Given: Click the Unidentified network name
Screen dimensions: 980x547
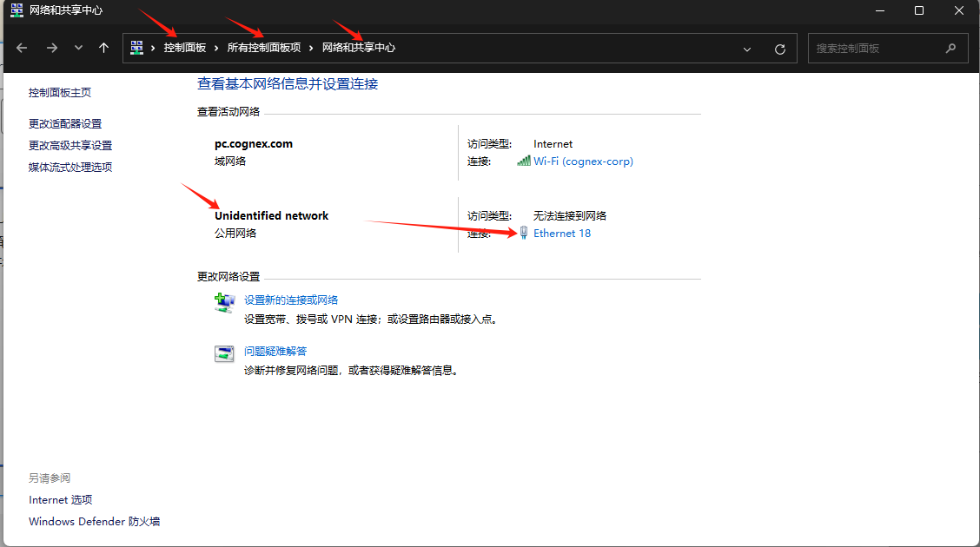Looking at the screenshot, I should pyautogui.click(x=271, y=216).
